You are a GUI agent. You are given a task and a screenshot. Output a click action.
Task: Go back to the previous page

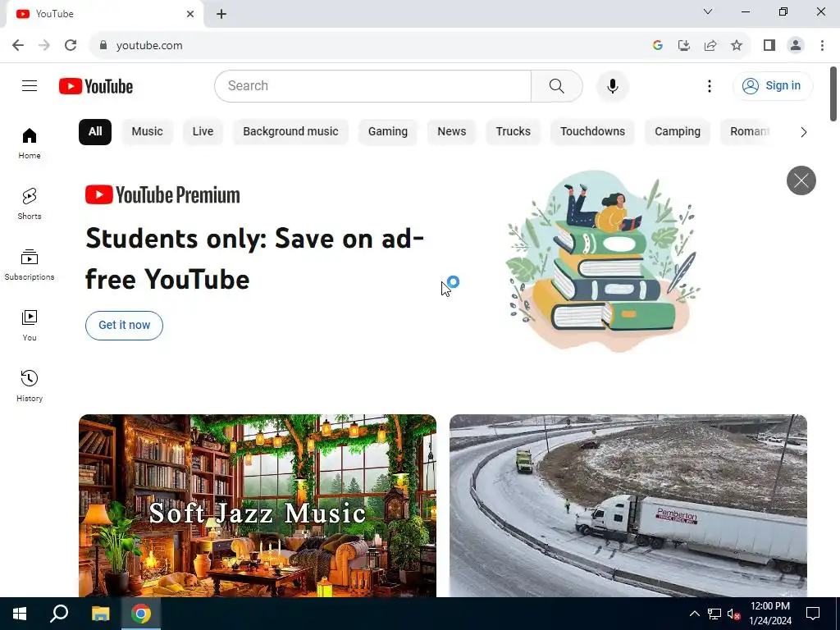[18, 45]
